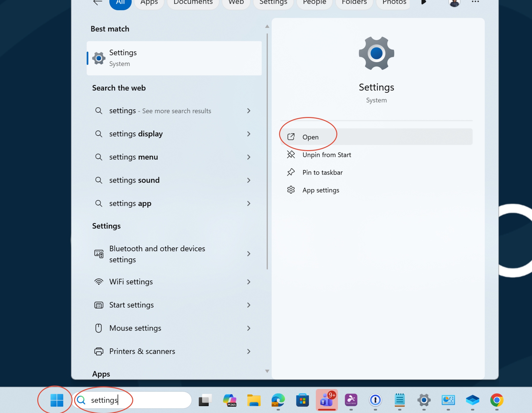Expand the 'settings display' web suggestion chevron
This screenshot has height=413, width=532.
249,134
